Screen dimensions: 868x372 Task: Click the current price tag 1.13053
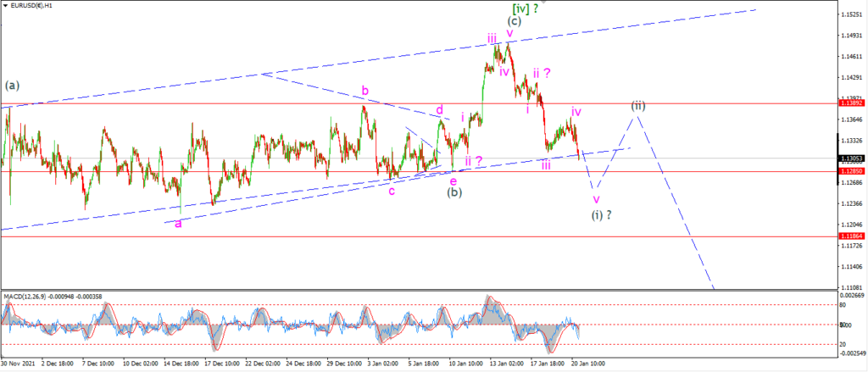tap(849, 158)
